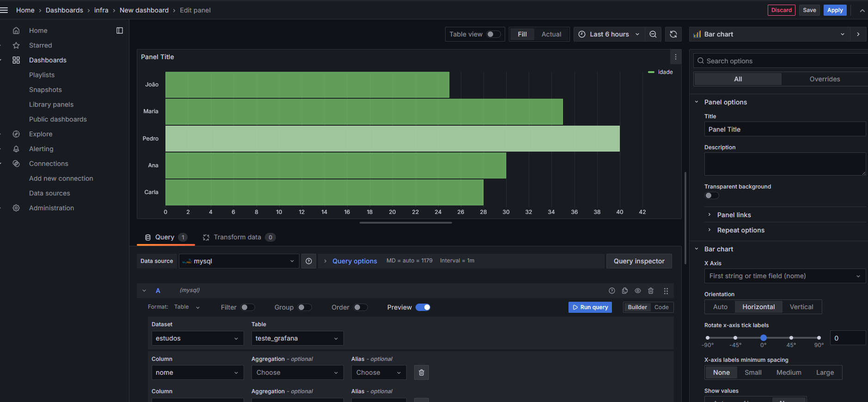Switch to the Overrides tab
The image size is (868, 402).
(x=825, y=79)
